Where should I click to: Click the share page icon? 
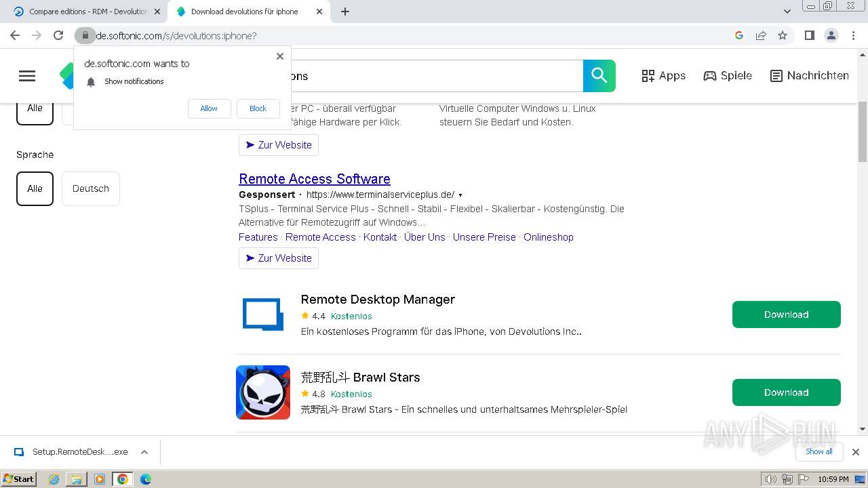[761, 35]
